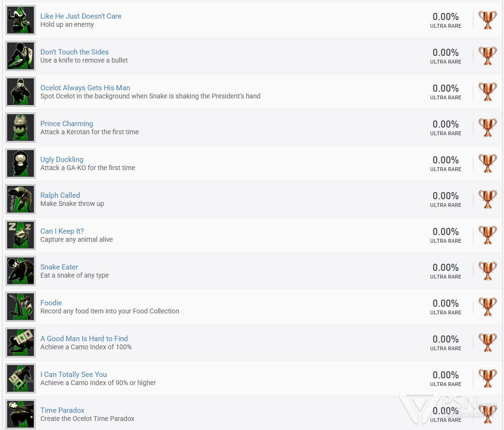The height and width of the screenshot is (430, 504).
Task: Open the Ocelot Always Gets His Man link
Action: pyautogui.click(x=85, y=88)
